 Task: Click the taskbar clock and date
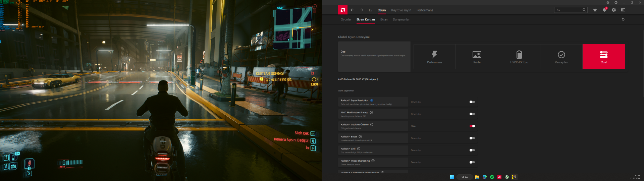click(635, 177)
